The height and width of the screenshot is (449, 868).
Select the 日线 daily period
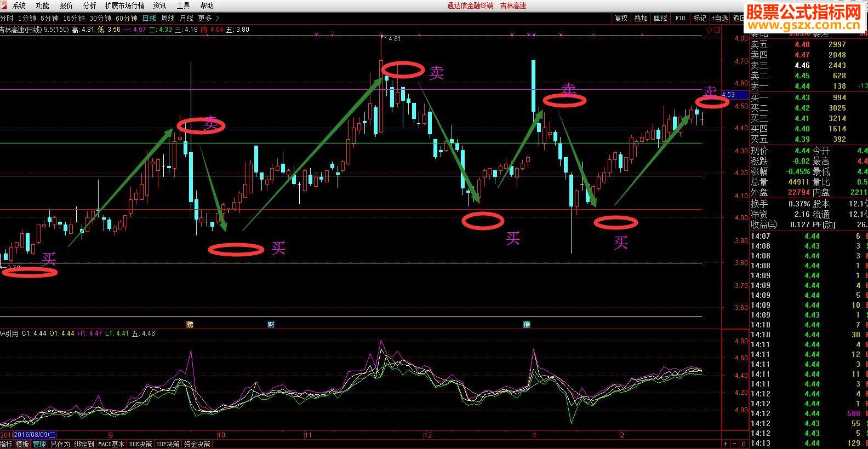point(149,18)
